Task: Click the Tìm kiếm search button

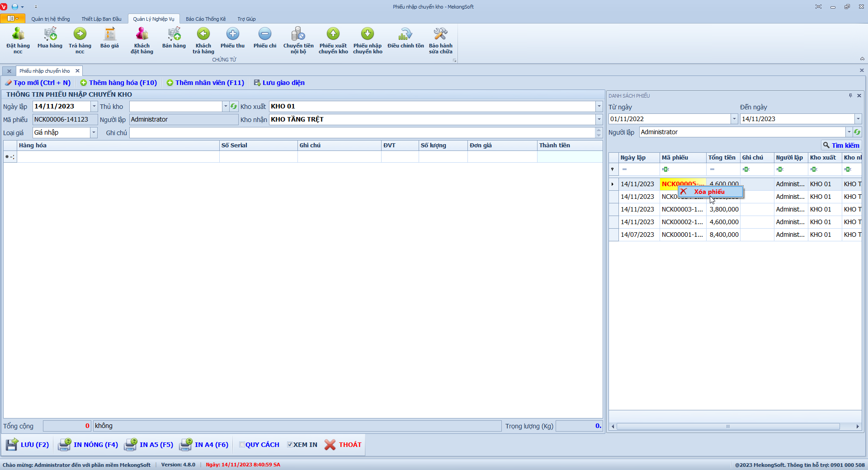Action: tap(841, 146)
